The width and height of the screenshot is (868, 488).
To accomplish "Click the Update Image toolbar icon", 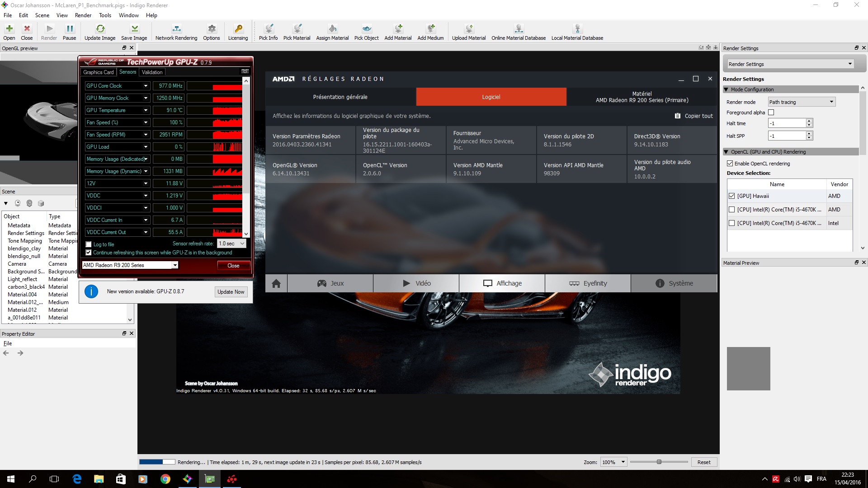I will [100, 29].
